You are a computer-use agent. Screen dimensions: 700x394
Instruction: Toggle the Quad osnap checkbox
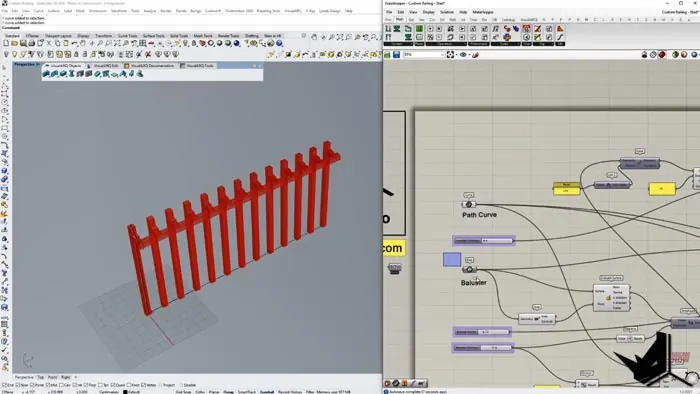112,385
